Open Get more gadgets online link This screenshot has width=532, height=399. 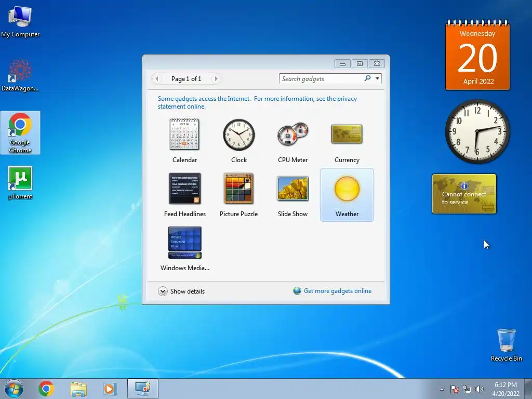[338, 291]
